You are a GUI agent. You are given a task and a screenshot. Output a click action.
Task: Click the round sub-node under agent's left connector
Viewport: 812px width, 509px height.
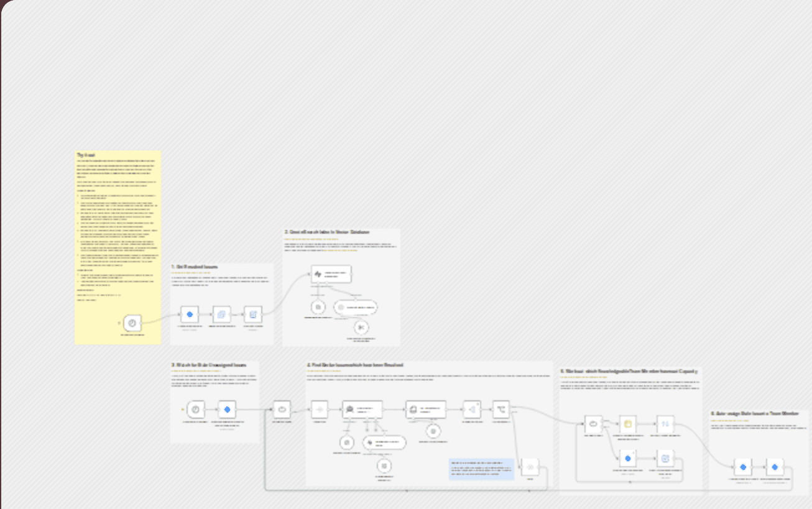point(347,443)
